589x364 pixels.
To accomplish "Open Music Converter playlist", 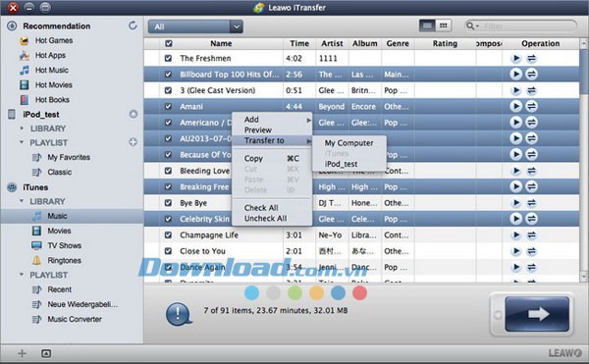I will (x=75, y=319).
